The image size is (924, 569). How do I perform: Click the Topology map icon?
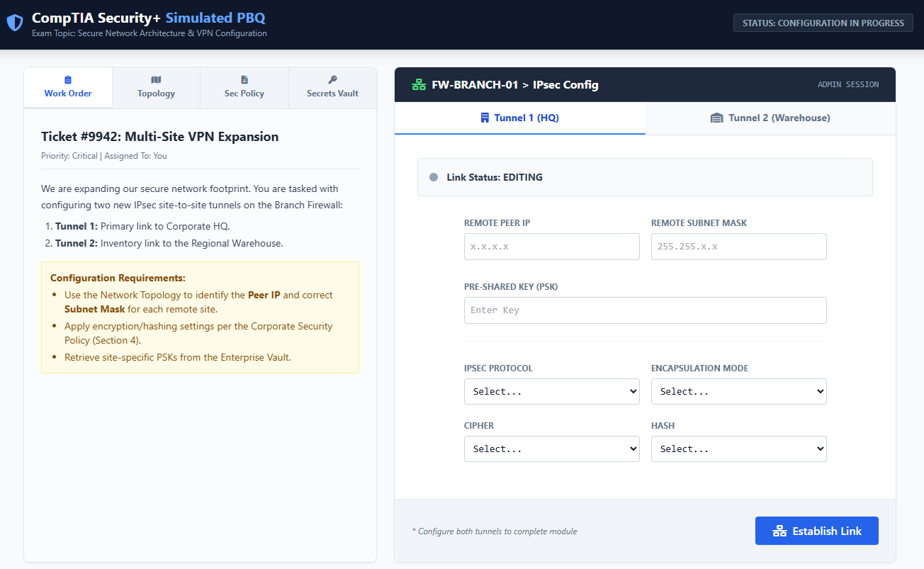(x=156, y=80)
